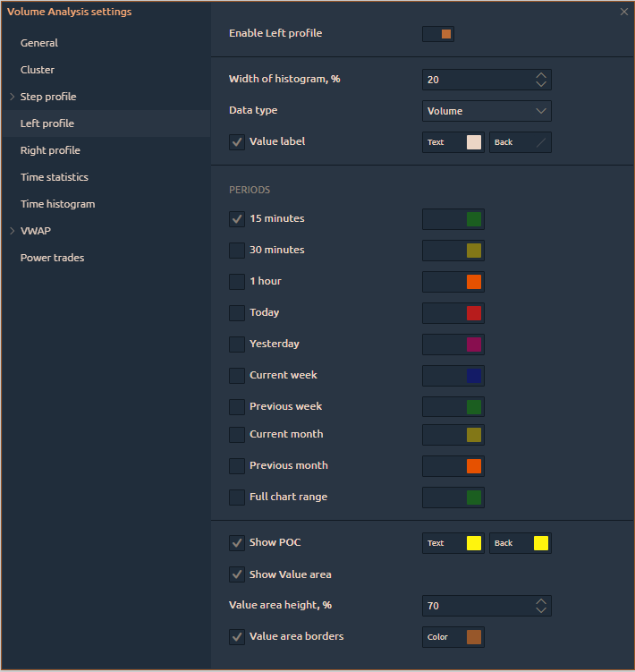Toggle the Enable Left profile switch

(x=438, y=34)
